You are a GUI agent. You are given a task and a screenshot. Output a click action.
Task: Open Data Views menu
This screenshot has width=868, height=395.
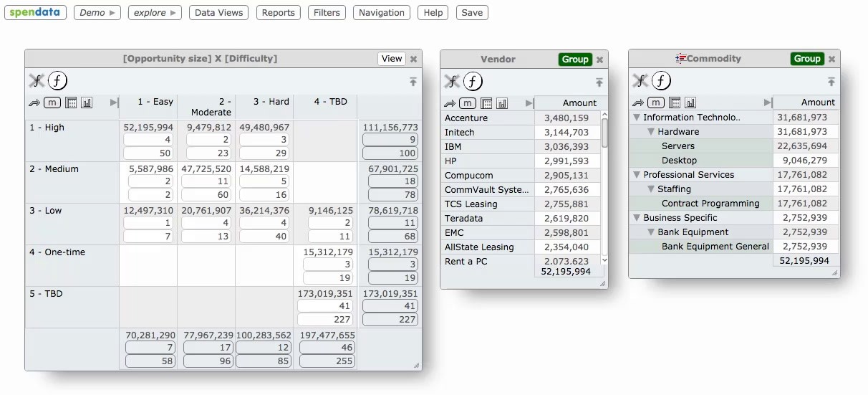click(x=218, y=12)
